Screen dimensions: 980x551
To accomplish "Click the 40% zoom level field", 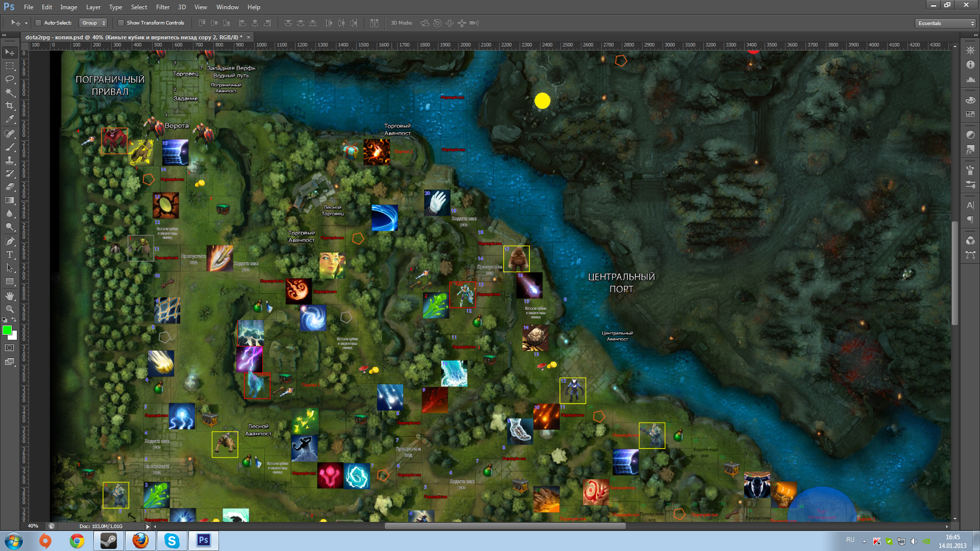I will tap(33, 527).
